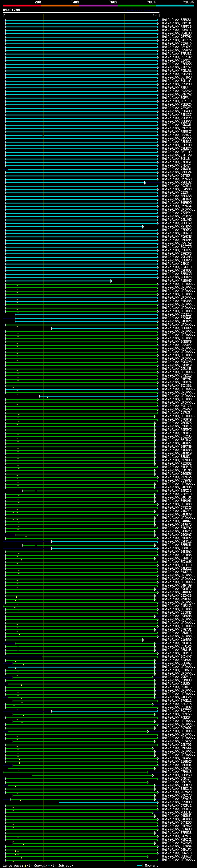
Task: Click arrowhead ending the UniRef100_A9TRX0 alignment bar
Action: click(x=143, y=227)
